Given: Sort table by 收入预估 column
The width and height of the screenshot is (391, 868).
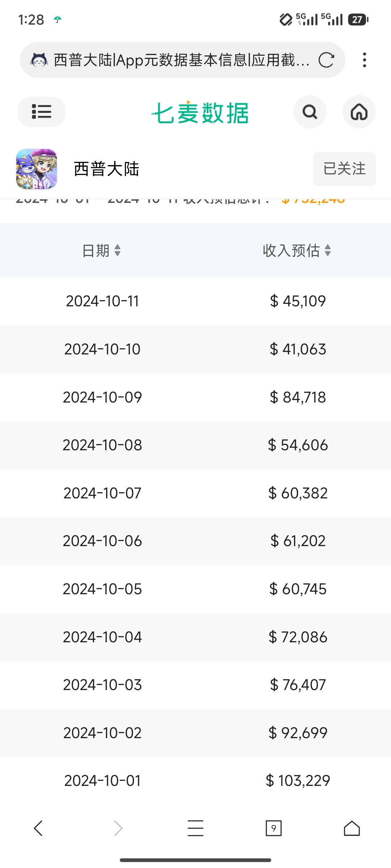Looking at the screenshot, I should [x=297, y=250].
